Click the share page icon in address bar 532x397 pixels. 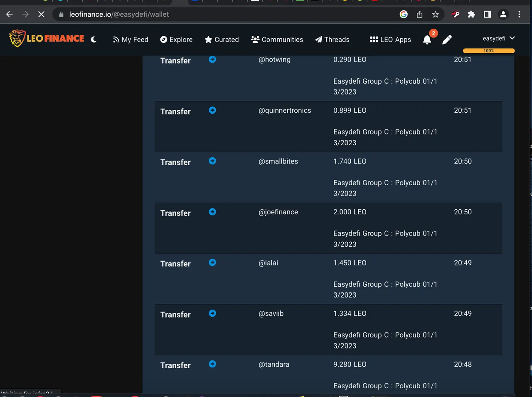420,15
